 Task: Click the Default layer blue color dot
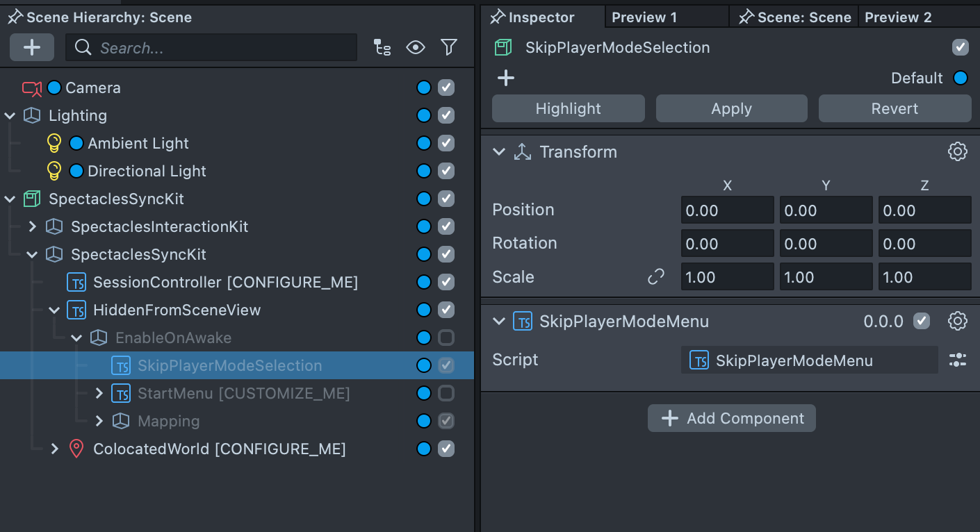click(961, 78)
